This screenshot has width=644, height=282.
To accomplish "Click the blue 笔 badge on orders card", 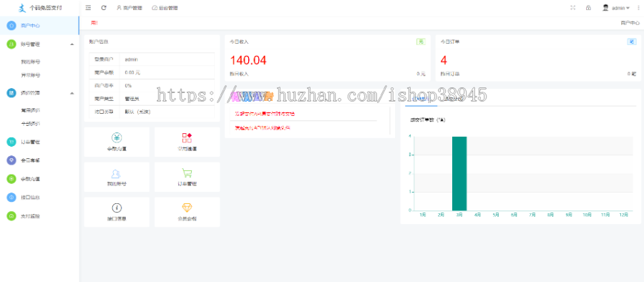I will (x=632, y=42).
